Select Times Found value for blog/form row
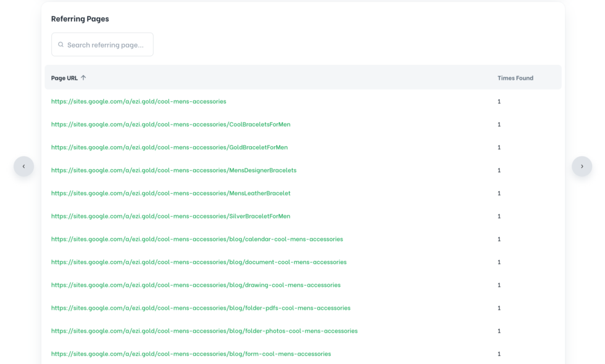The image size is (605, 364). (x=499, y=354)
